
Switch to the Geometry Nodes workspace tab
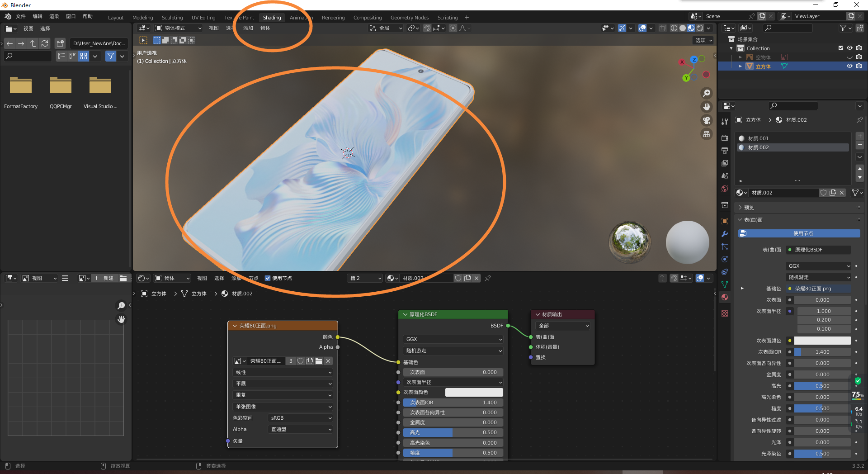click(410, 18)
